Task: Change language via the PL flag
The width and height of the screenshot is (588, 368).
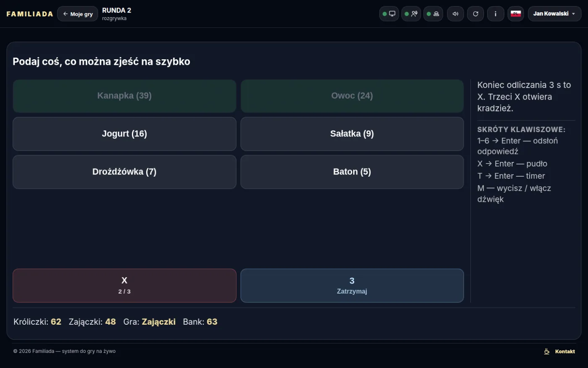Action: [x=516, y=14]
